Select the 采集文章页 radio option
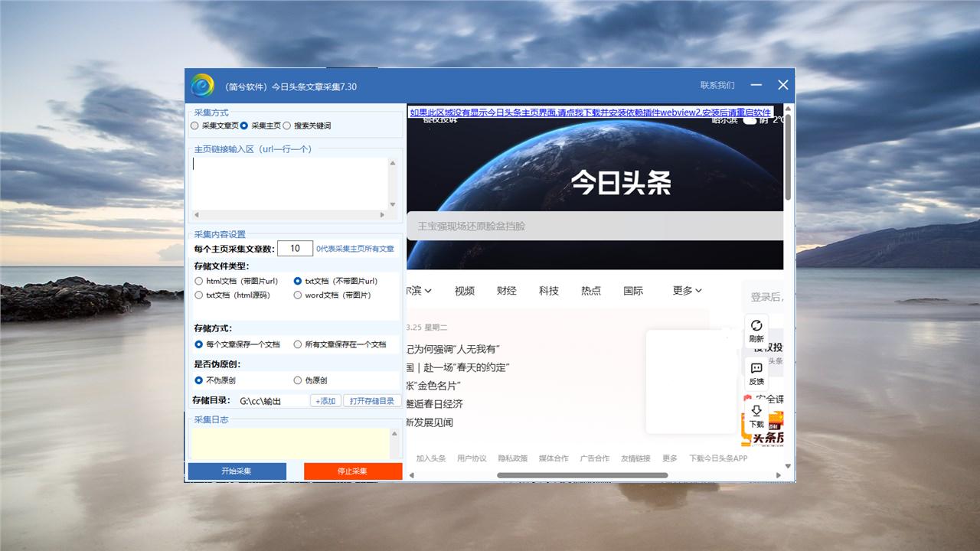Screen dimensions: 980x551 click(x=195, y=126)
